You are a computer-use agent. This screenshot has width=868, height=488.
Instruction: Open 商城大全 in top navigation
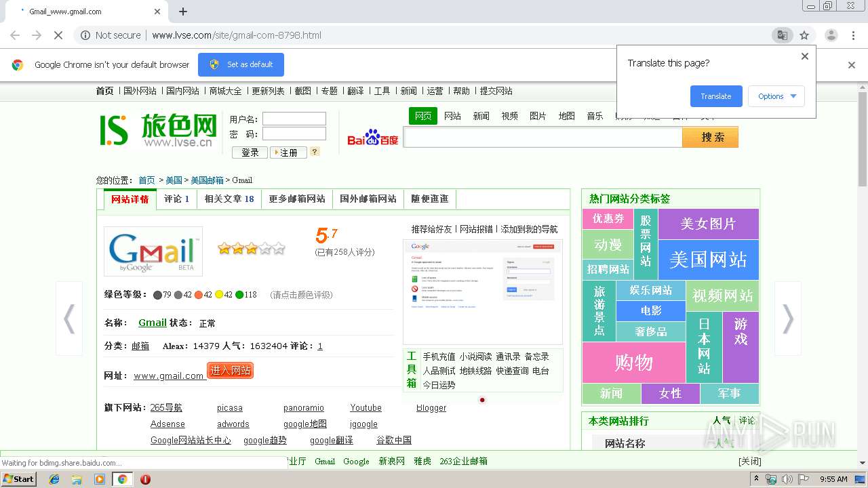point(225,91)
